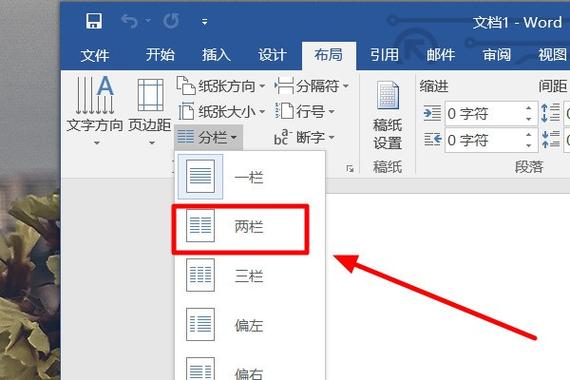Viewport: 570px width, 380px height.
Task: Switch to the 视图 tab
Action: (553, 55)
